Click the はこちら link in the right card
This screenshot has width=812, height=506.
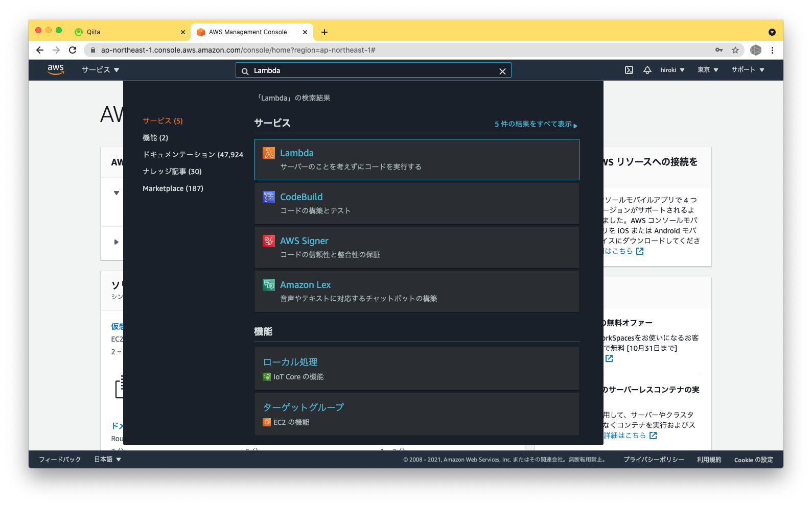coord(618,251)
